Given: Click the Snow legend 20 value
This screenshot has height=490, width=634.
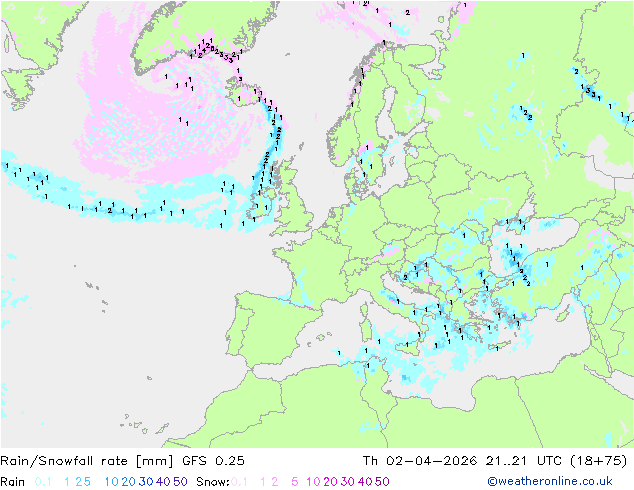Looking at the screenshot, I should [330, 482].
